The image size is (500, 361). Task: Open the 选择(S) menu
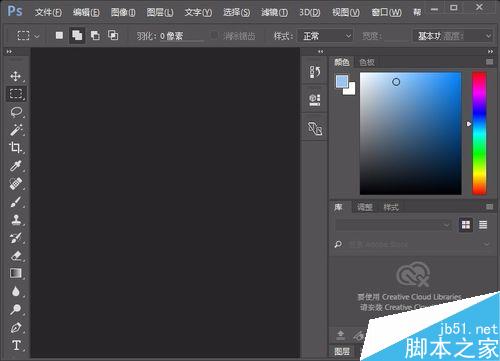(x=236, y=13)
